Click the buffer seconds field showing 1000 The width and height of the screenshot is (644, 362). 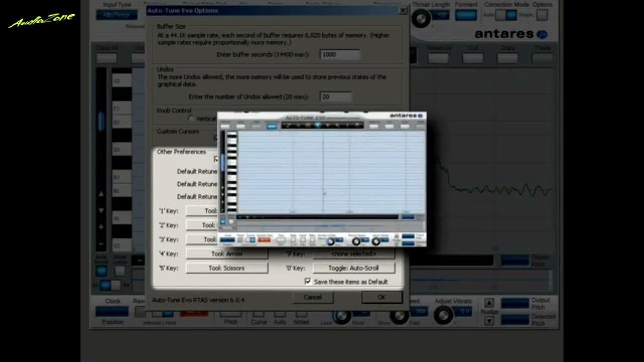(340, 54)
